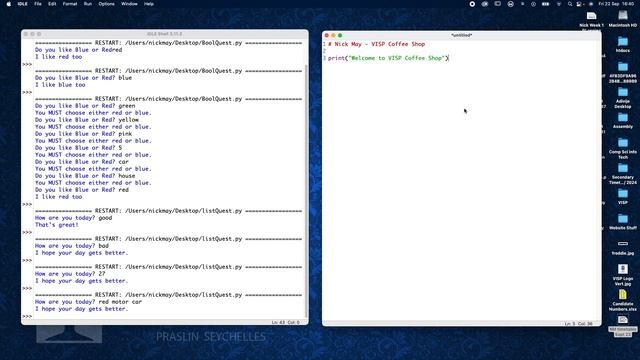Image resolution: width=640 pixels, height=360 pixels.
Task: Click the Wi-Fi status icon
Action: tap(559, 4)
